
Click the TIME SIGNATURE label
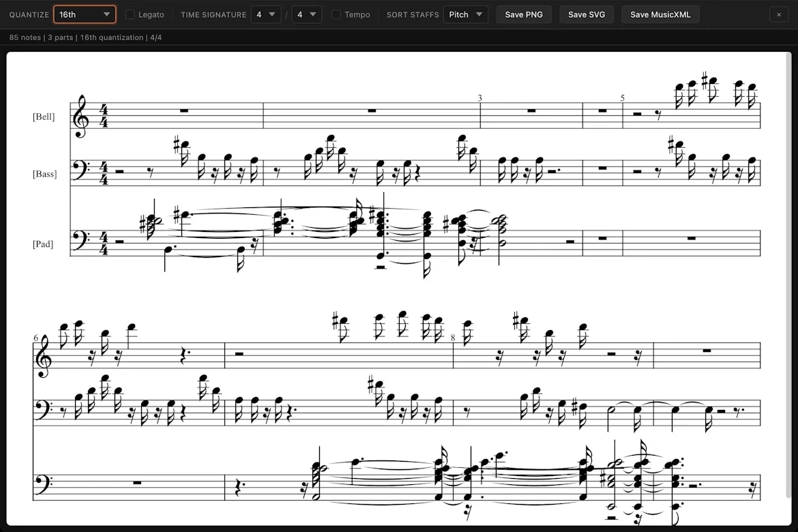[213, 15]
